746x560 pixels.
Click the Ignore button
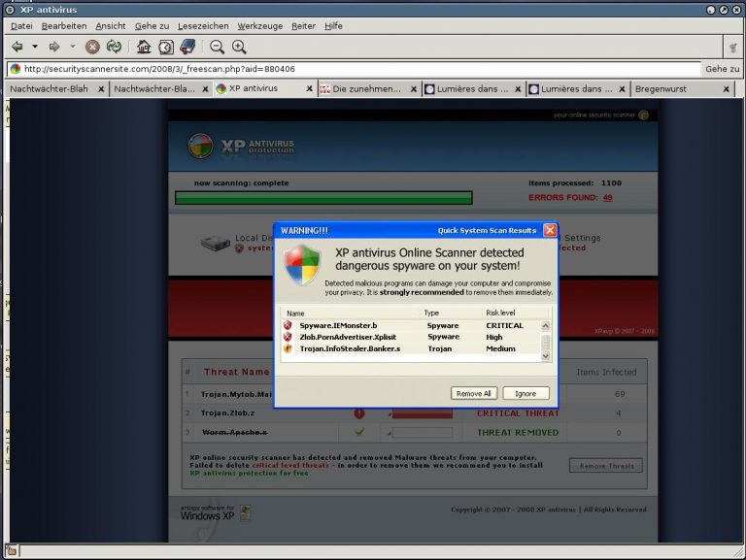[526, 394]
